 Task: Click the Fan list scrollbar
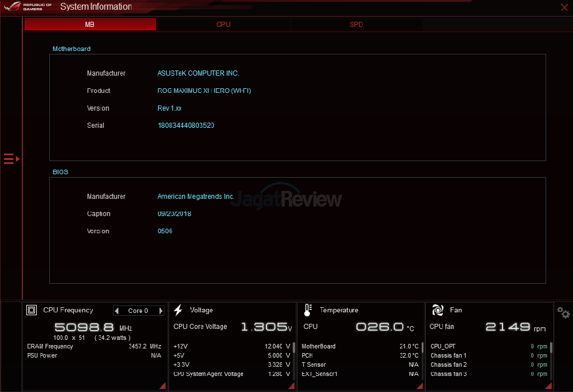click(x=551, y=348)
